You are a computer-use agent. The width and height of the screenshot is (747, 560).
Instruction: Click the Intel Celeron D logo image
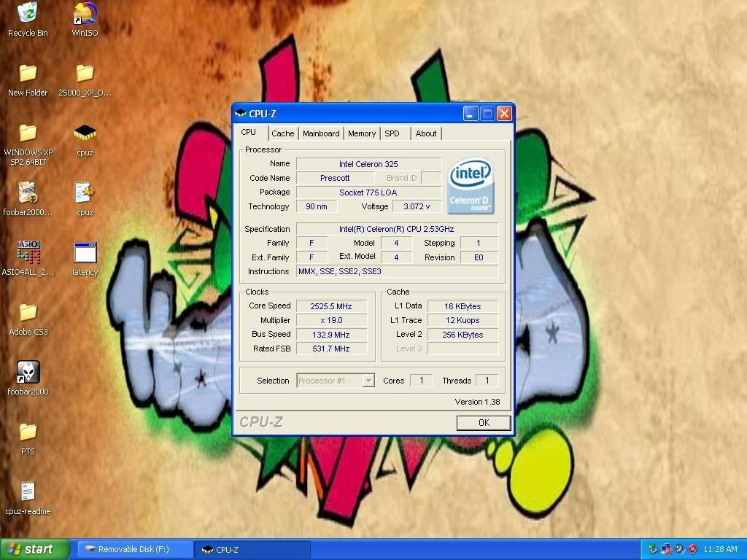click(471, 186)
